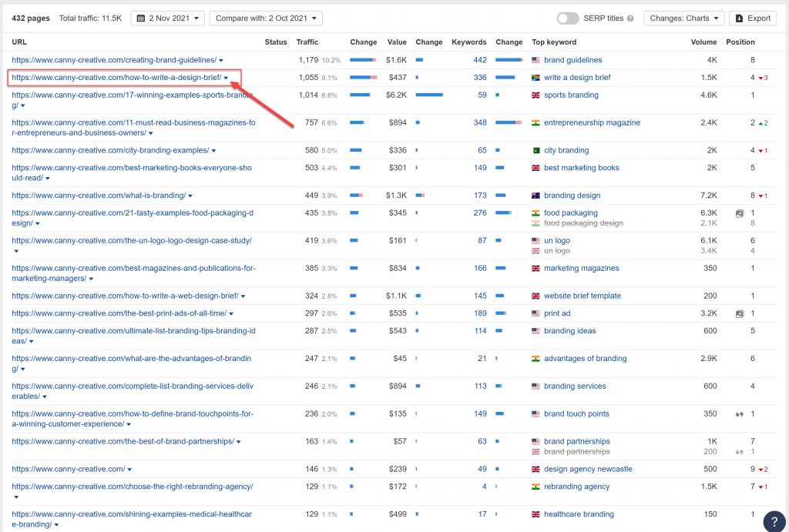Sort by the Keywords column header
This screenshot has width=789, height=532.
point(469,42)
